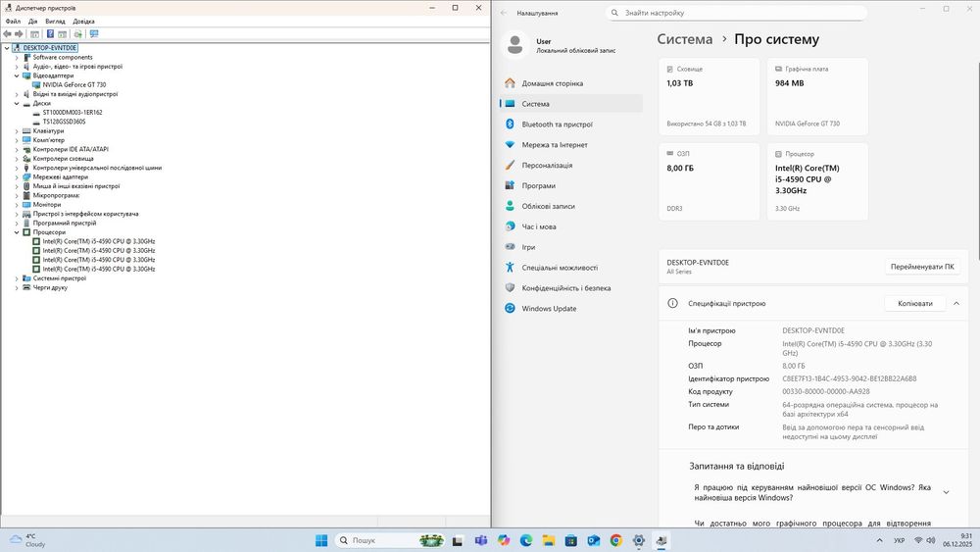Toggle the console tree pane toolbar icon
Viewport: 980px width, 552px height.
point(35,33)
